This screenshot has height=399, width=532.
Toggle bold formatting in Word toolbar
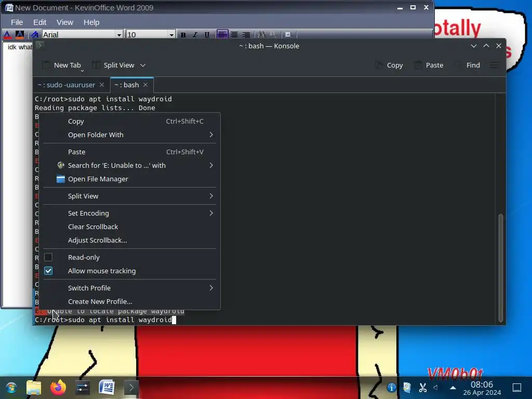[x=183, y=35]
